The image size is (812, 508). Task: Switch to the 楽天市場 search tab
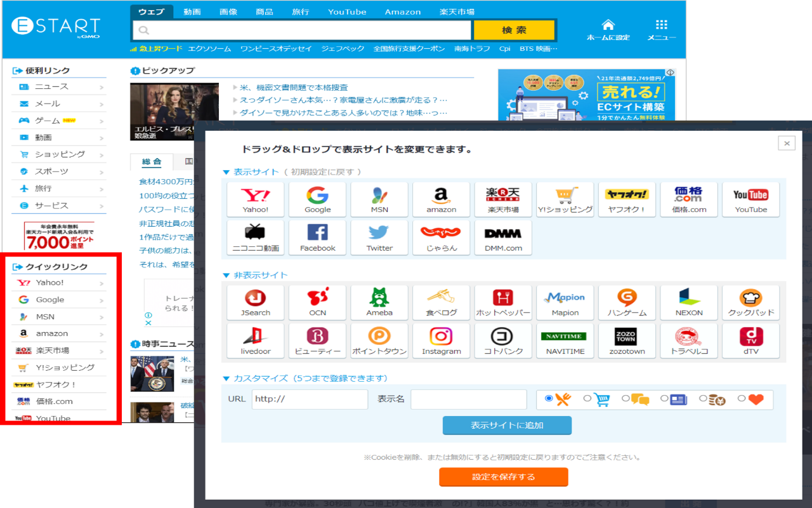[457, 12]
